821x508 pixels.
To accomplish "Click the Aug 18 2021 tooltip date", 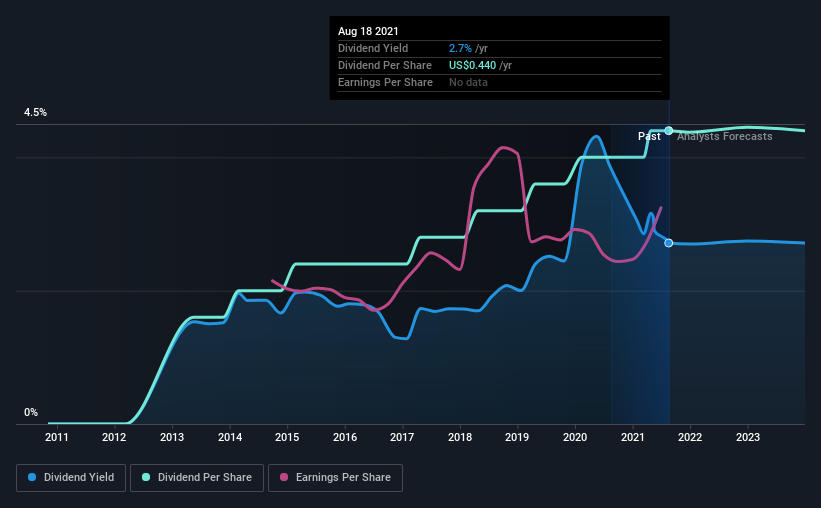I will pos(368,31).
